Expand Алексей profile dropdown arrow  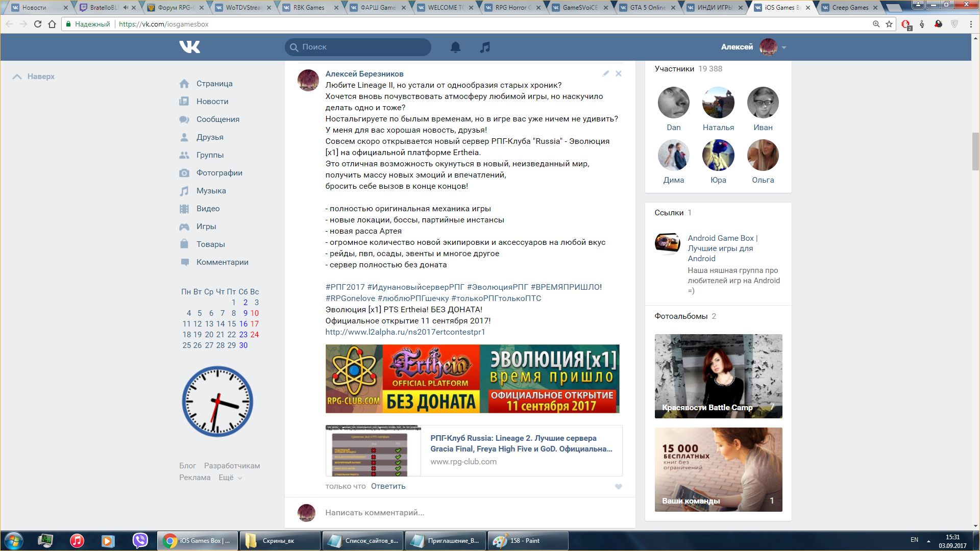(784, 47)
